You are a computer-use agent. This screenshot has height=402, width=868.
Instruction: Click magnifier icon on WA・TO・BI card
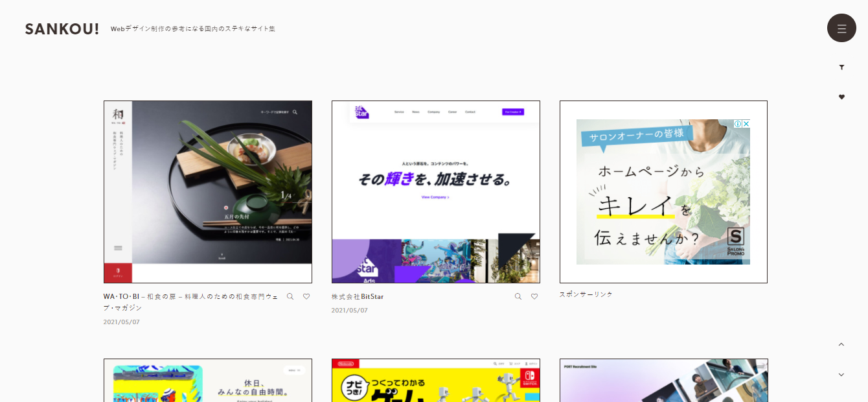[290, 296]
